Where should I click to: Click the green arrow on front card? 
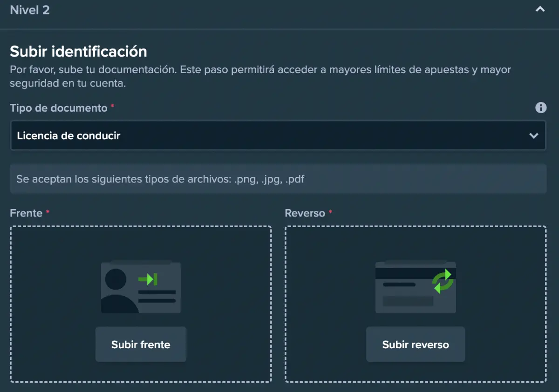point(148,279)
